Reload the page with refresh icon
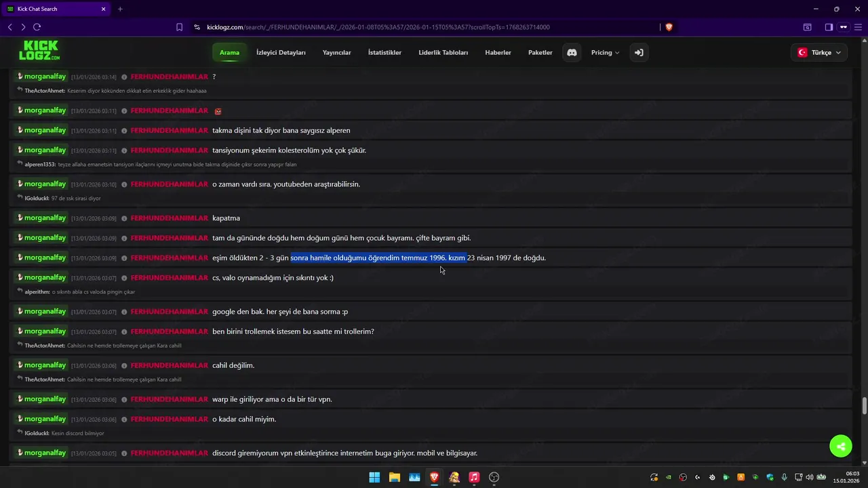 [37, 27]
